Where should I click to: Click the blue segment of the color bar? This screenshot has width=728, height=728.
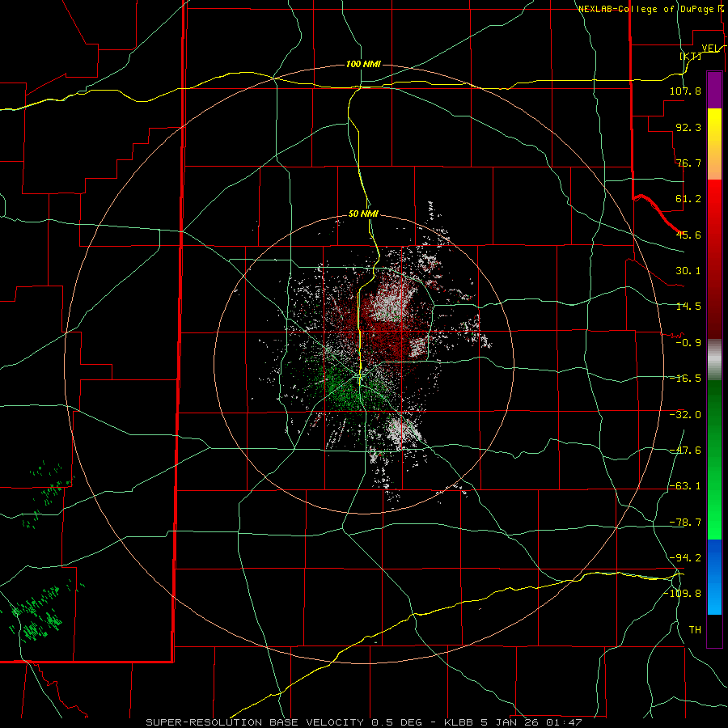[714, 577]
